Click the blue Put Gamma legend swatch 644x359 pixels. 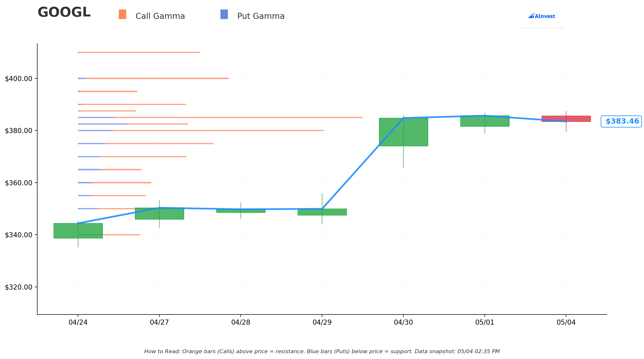(224, 14)
